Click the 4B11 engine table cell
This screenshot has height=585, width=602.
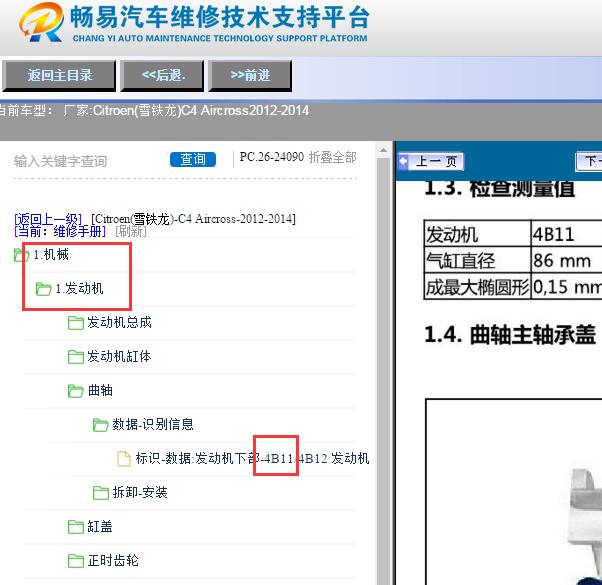pyautogui.click(x=567, y=233)
